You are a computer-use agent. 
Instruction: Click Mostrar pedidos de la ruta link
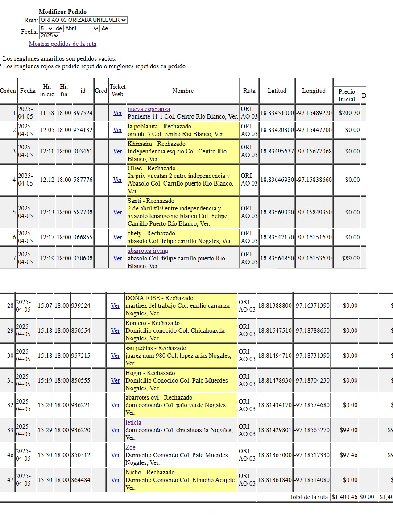coord(62,44)
